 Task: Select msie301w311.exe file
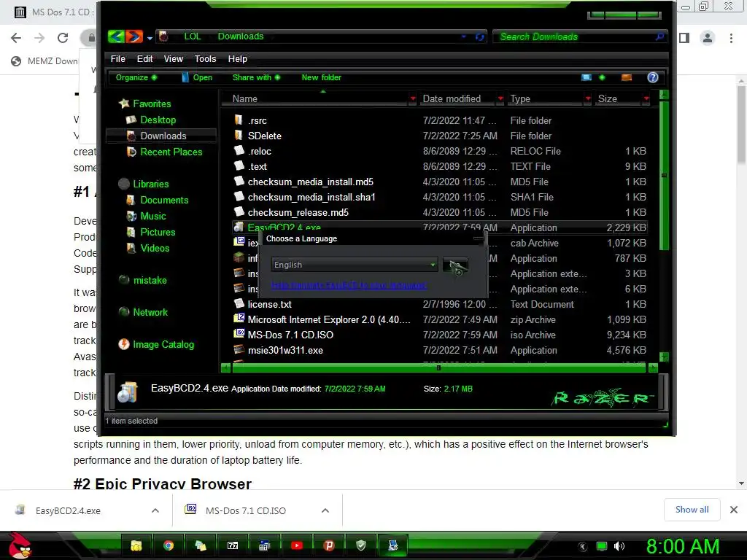440,350
